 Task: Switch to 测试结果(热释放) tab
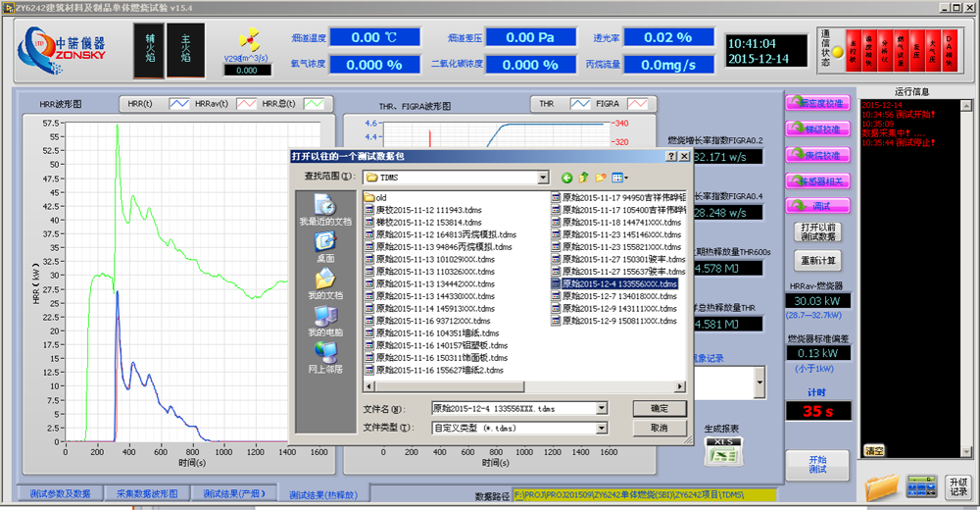(x=323, y=495)
